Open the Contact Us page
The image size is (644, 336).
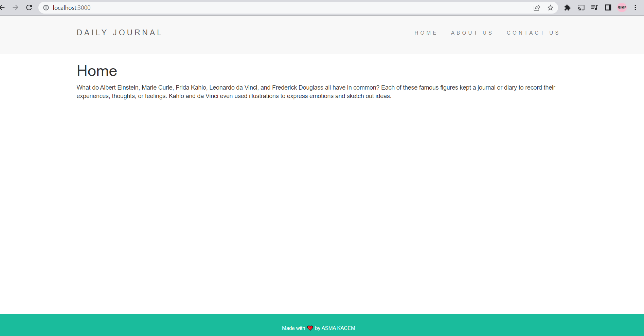click(x=533, y=33)
